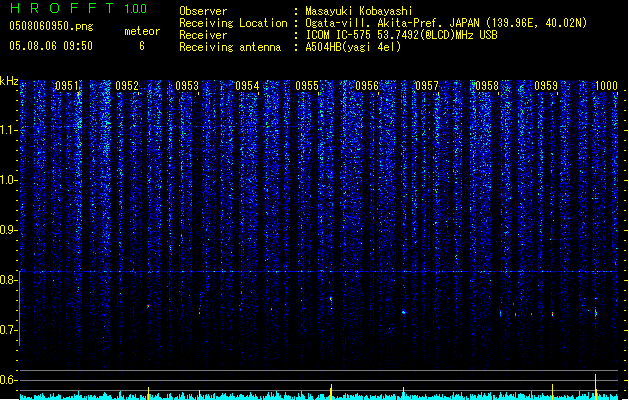Click the meteor count 6
Image resolution: width=629 pixels, height=400 pixels.
tap(142, 46)
